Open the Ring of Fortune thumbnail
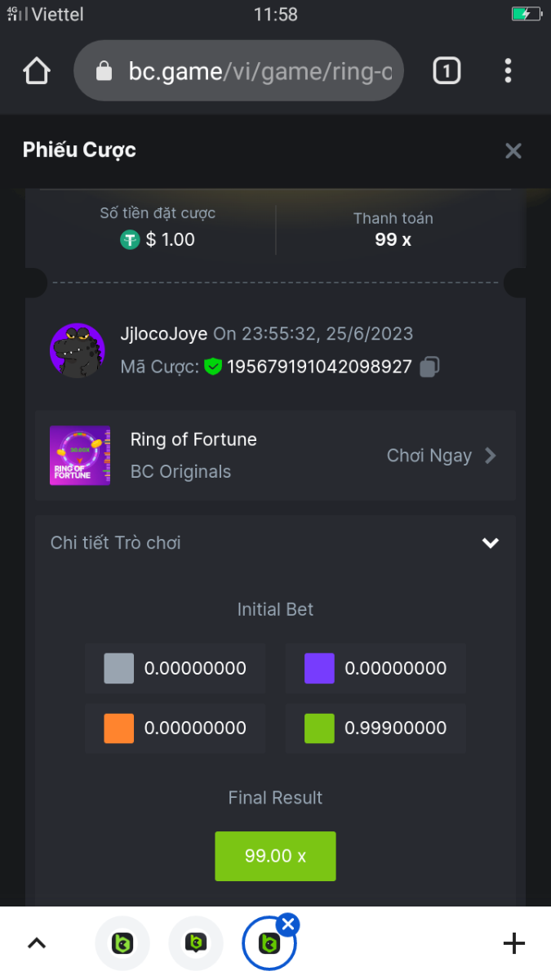The image size is (551, 980). tap(80, 456)
